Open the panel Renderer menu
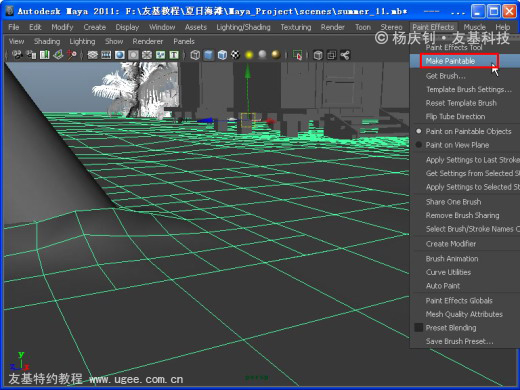This screenshot has width=520, height=390. pyautogui.click(x=148, y=41)
